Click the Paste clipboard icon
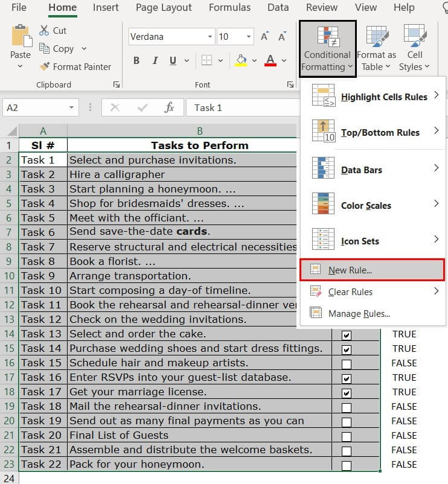 21,36
